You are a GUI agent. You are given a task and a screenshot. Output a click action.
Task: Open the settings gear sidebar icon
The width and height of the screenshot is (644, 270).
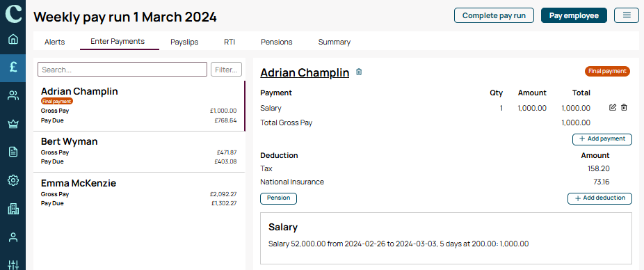coord(13,180)
